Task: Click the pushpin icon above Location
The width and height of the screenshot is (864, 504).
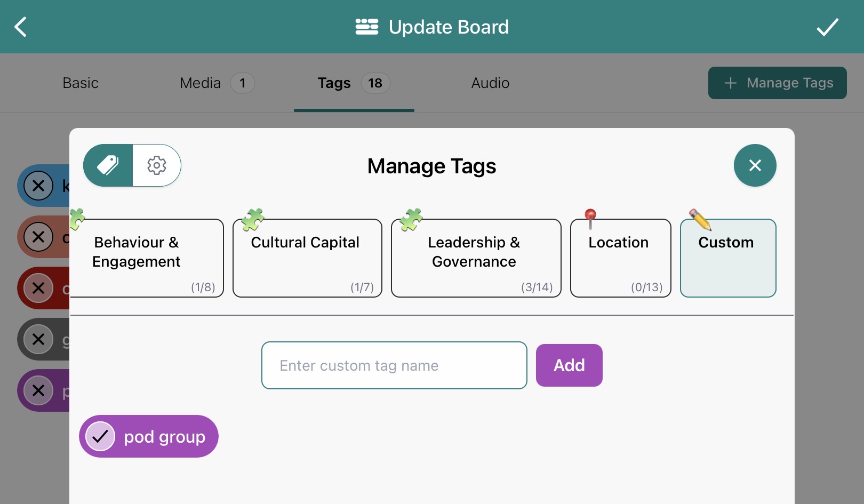Action: pyautogui.click(x=590, y=216)
